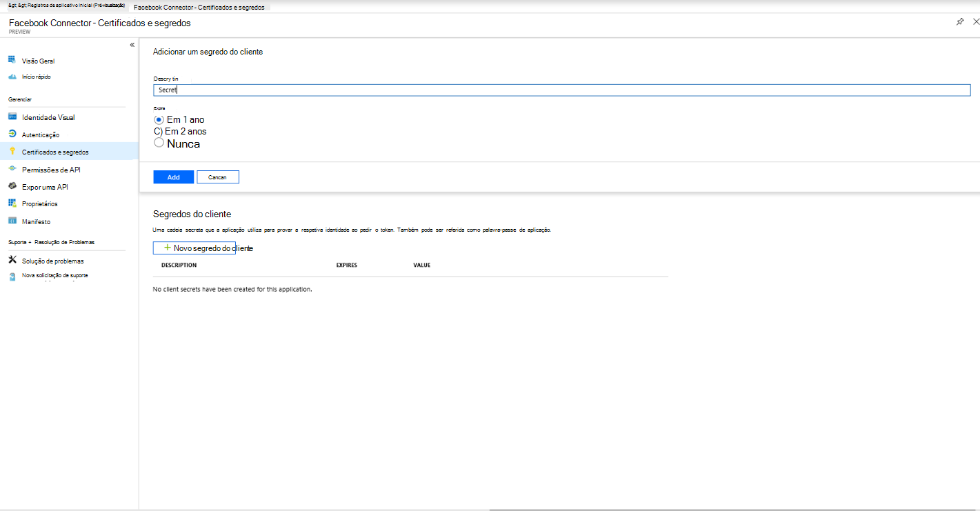Viewport: 980px width, 511px height.
Task: Click the Início rápido cloud icon
Action: 12,77
